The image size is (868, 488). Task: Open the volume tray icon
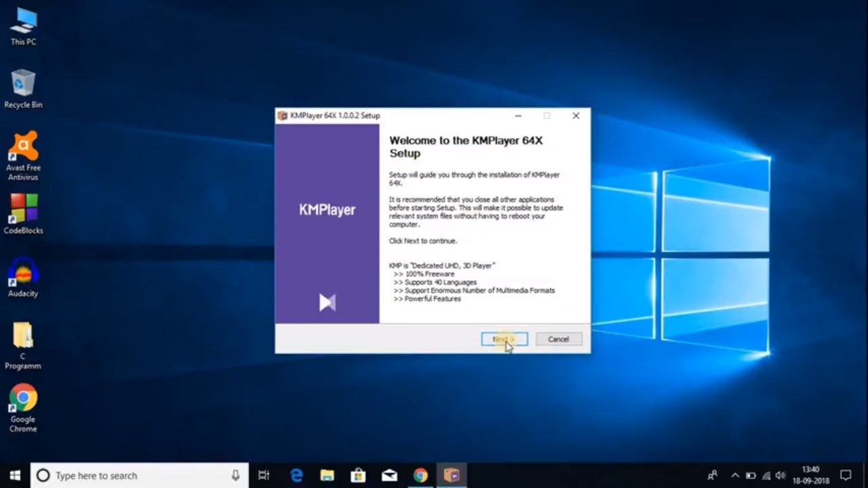point(781,475)
